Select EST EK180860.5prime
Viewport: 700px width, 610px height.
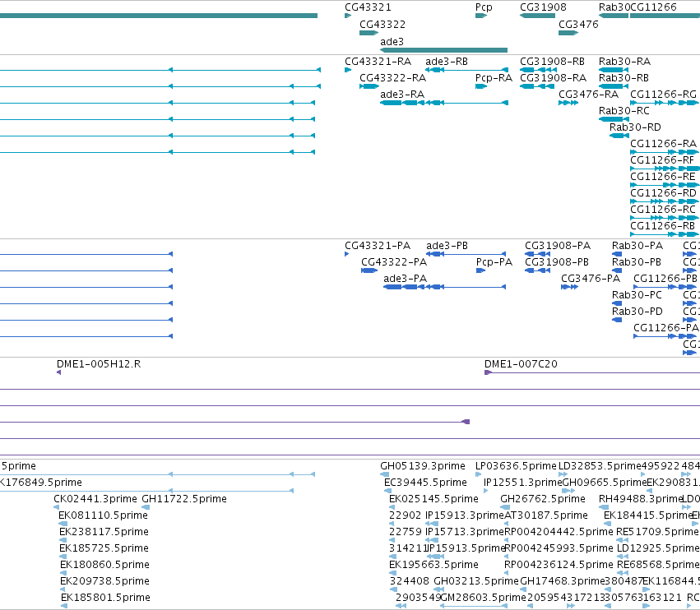pos(104,565)
